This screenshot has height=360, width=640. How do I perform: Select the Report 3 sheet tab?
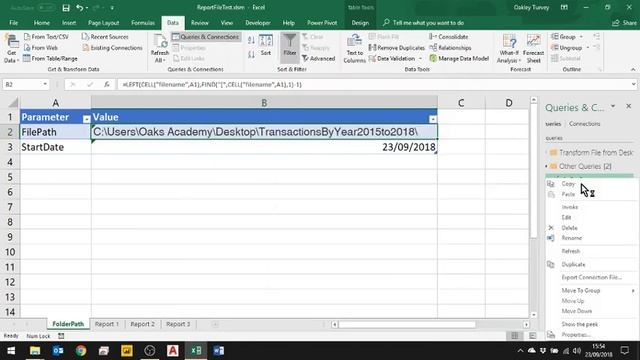(178, 324)
